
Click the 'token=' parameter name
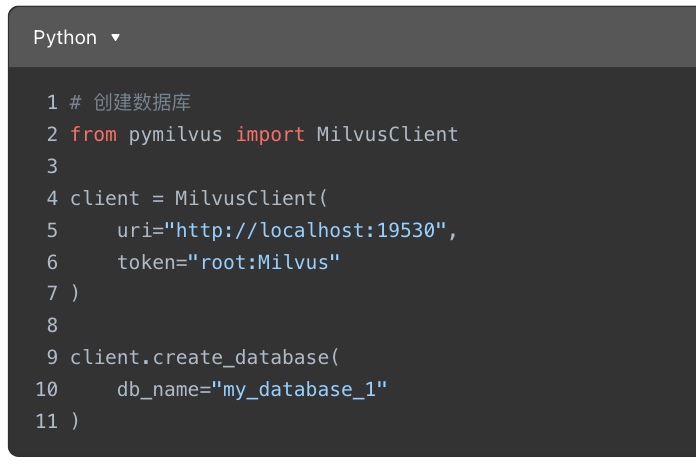(x=152, y=262)
